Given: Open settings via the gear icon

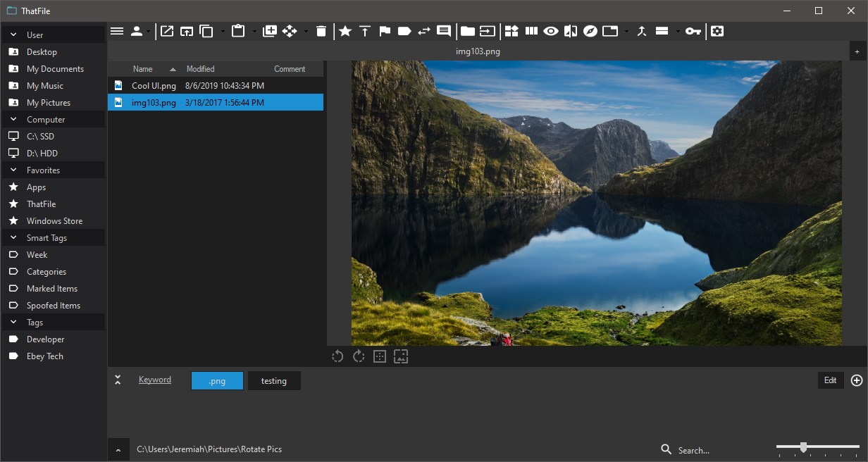Looking at the screenshot, I should [x=717, y=31].
